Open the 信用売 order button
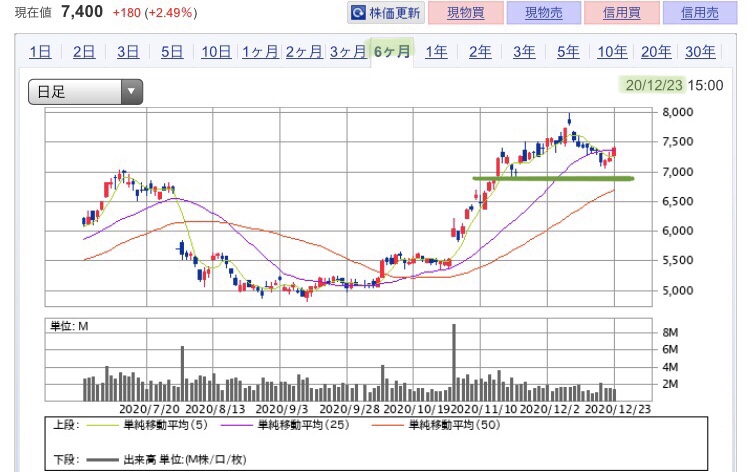Image resolution: width=748 pixels, height=472 pixels. 700,13
